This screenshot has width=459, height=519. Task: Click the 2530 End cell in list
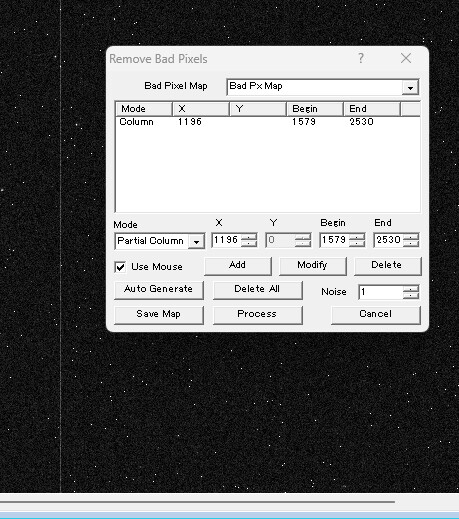(361, 122)
